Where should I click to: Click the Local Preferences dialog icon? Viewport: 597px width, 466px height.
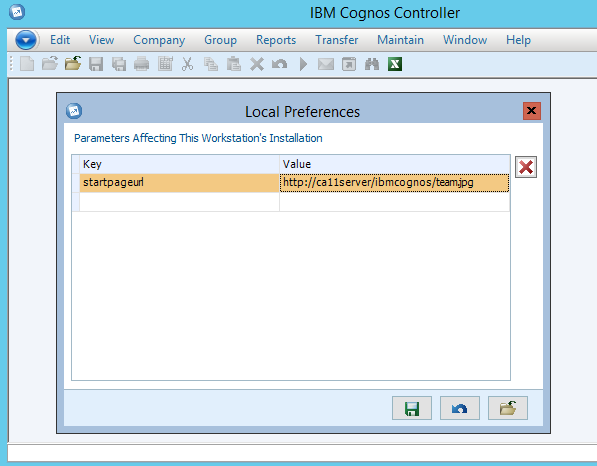(74, 111)
